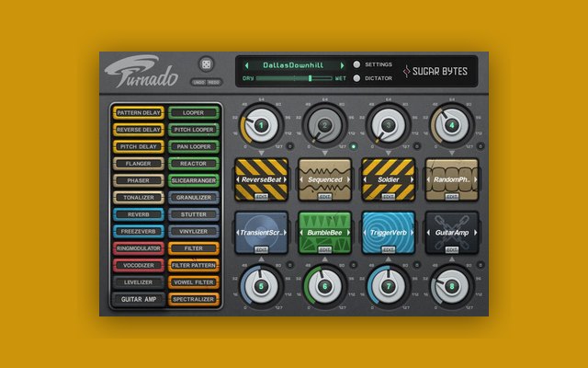Go to next preset after DallasDownhill
The height and width of the screenshot is (368, 588).
[x=342, y=65]
